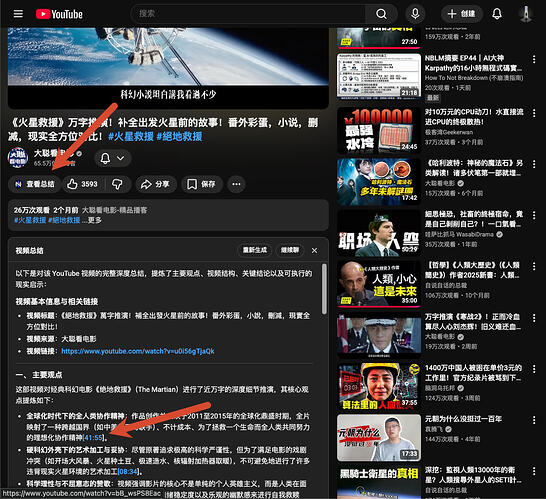Open the summary's youtube.com/watch video link
The height and width of the screenshot is (499, 546).
click(138, 351)
